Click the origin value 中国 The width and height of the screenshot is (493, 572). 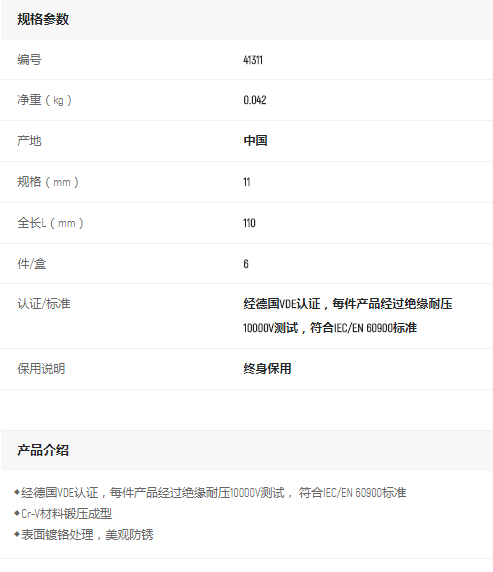pyautogui.click(x=255, y=141)
